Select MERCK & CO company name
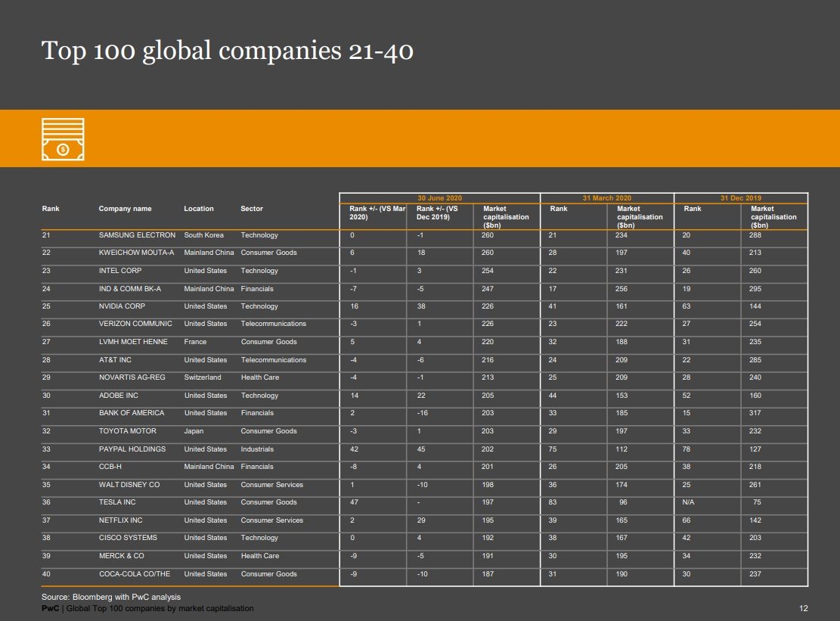840x621 pixels. click(121, 556)
